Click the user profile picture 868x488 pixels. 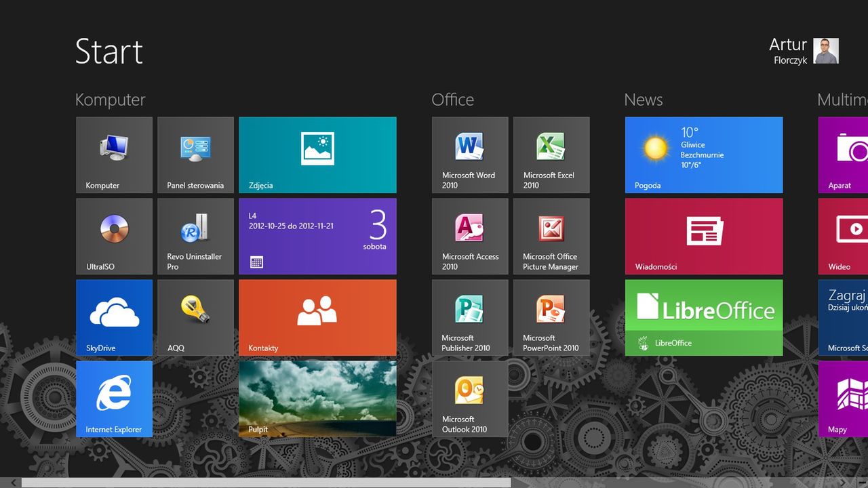pos(827,51)
